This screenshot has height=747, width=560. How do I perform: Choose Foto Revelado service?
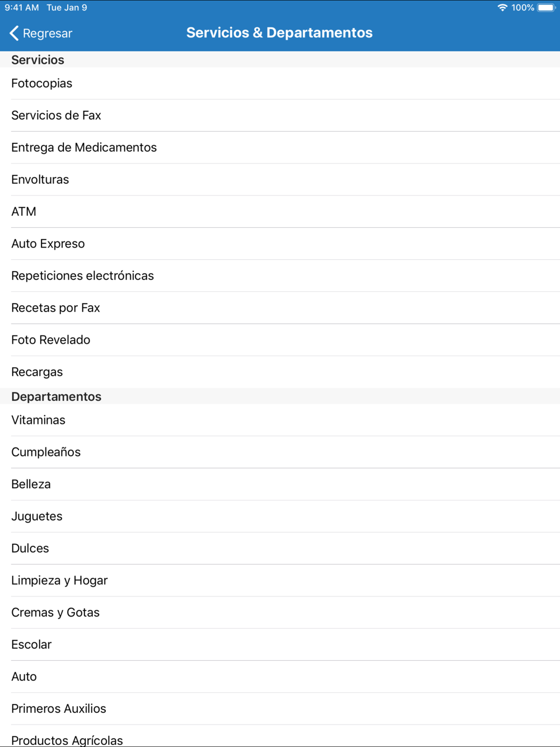[280, 340]
